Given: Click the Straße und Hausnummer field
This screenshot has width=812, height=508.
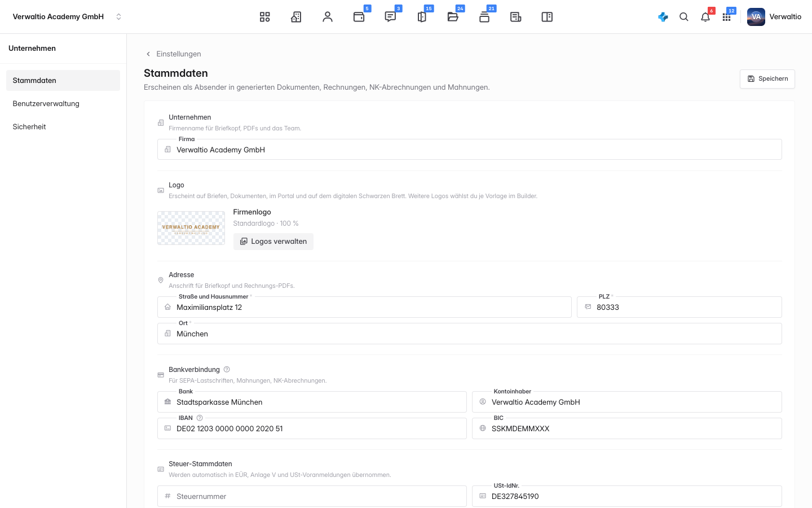Looking at the screenshot, I should tap(364, 307).
